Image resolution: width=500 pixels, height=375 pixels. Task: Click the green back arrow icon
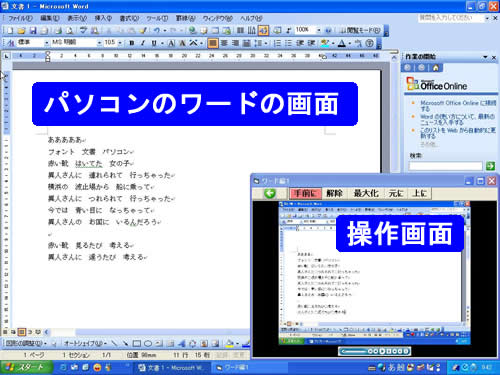tap(270, 193)
